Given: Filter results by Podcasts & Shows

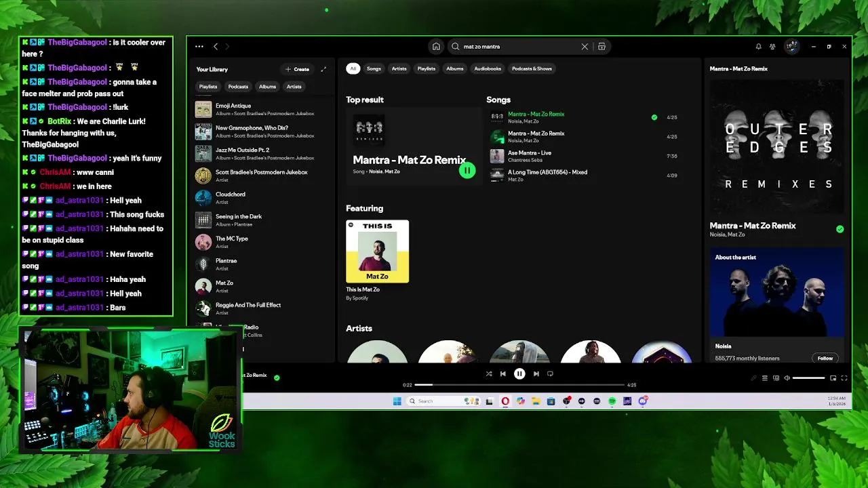Looking at the screenshot, I should pyautogui.click(x=532, y=68).
